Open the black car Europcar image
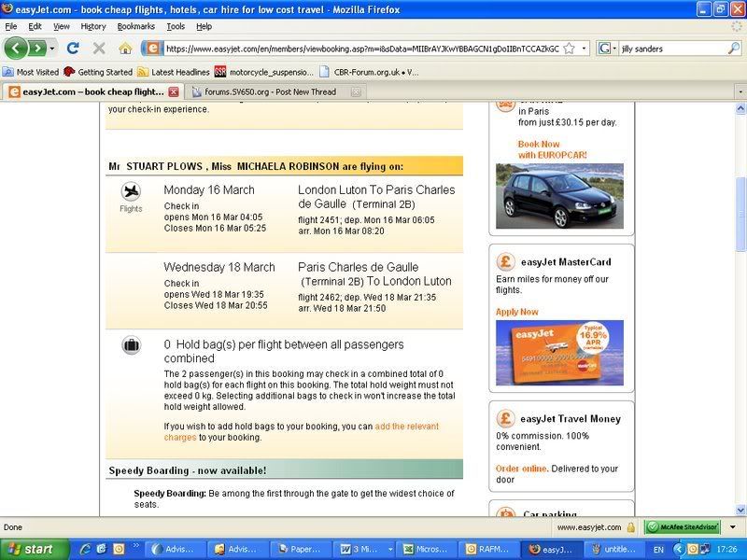Viewport: 747px width, 560px height. click(x=559, y=196)
